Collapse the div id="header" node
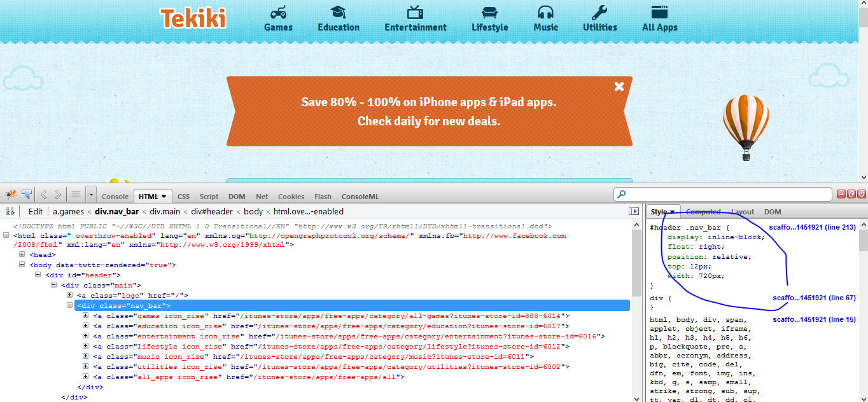The image size is (868, 402). point(39,275)
